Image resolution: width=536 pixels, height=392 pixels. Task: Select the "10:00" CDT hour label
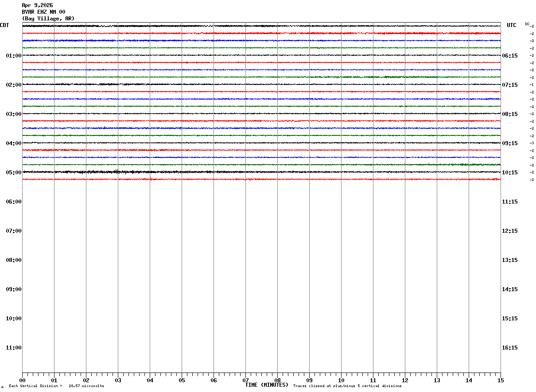pyautogui.click(x=14, y=319)
